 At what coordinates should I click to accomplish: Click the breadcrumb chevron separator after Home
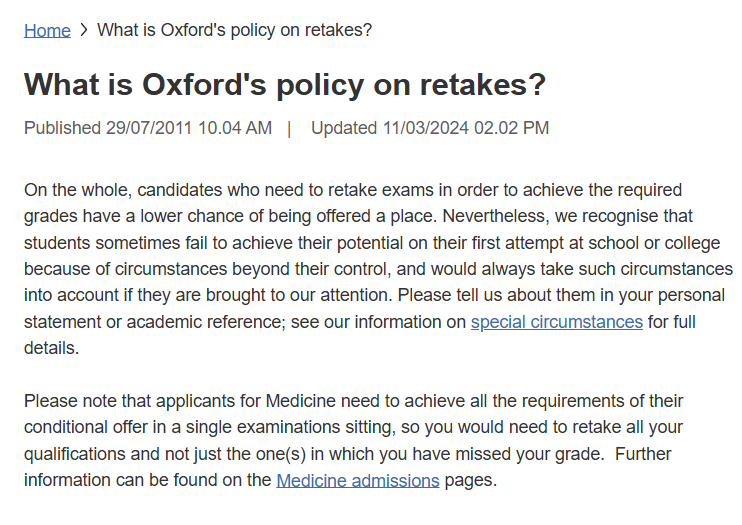84,30
